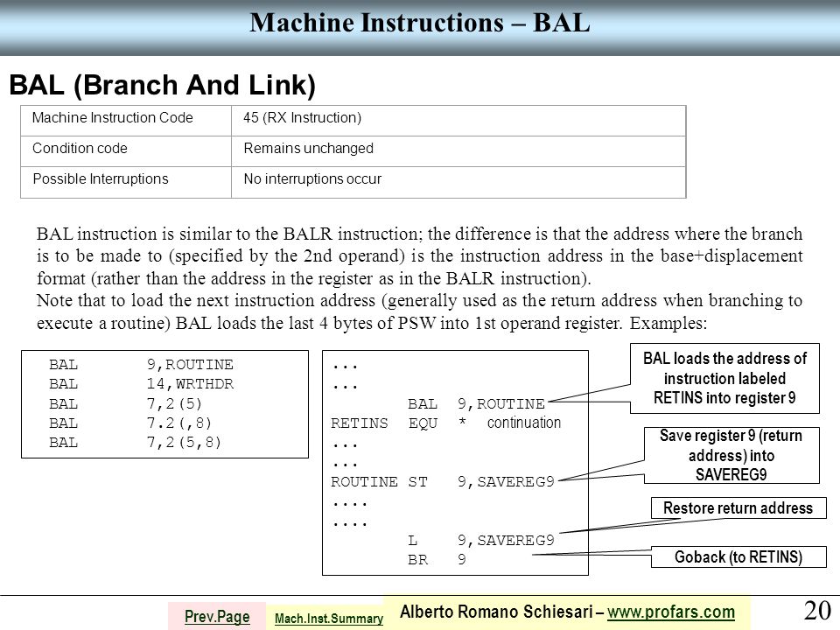Click the 'ROUTINE ST 9,SAVEREG9' code line

click(443, 482)
